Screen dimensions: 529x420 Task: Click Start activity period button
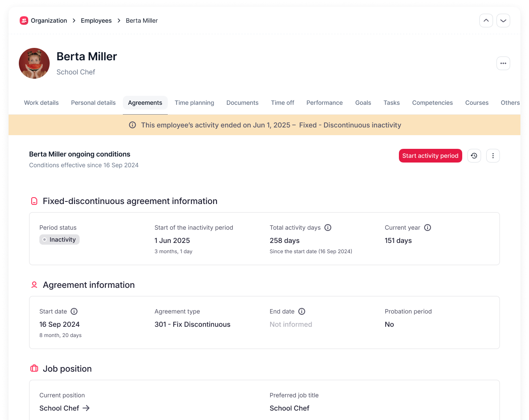click(x=430, y=156)
